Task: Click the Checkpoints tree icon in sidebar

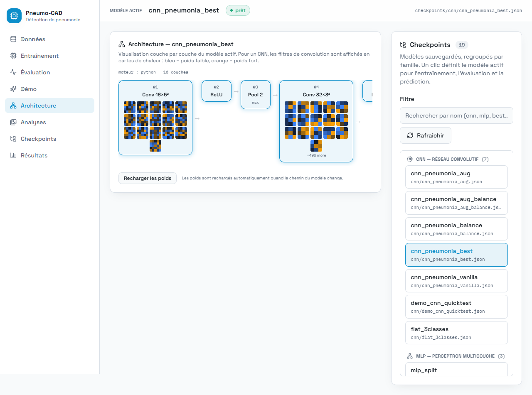Action: point(13,139)
